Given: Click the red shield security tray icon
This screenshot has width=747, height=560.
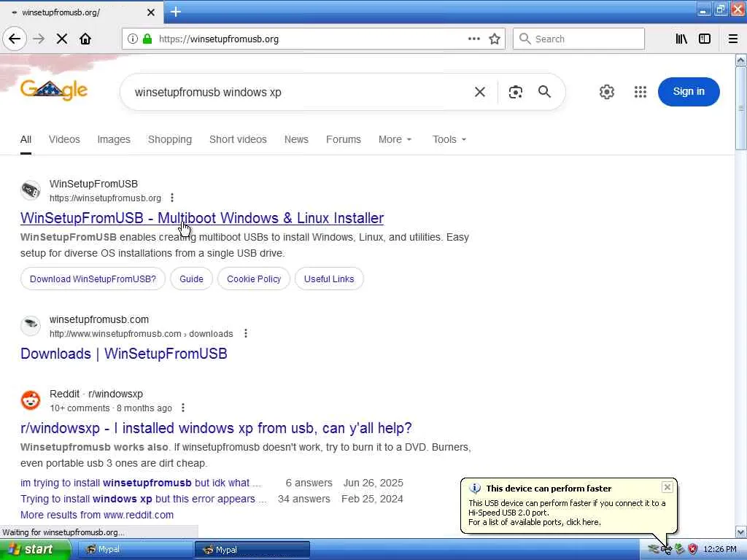Looking at the screenshot, I should tap(693, 550).
